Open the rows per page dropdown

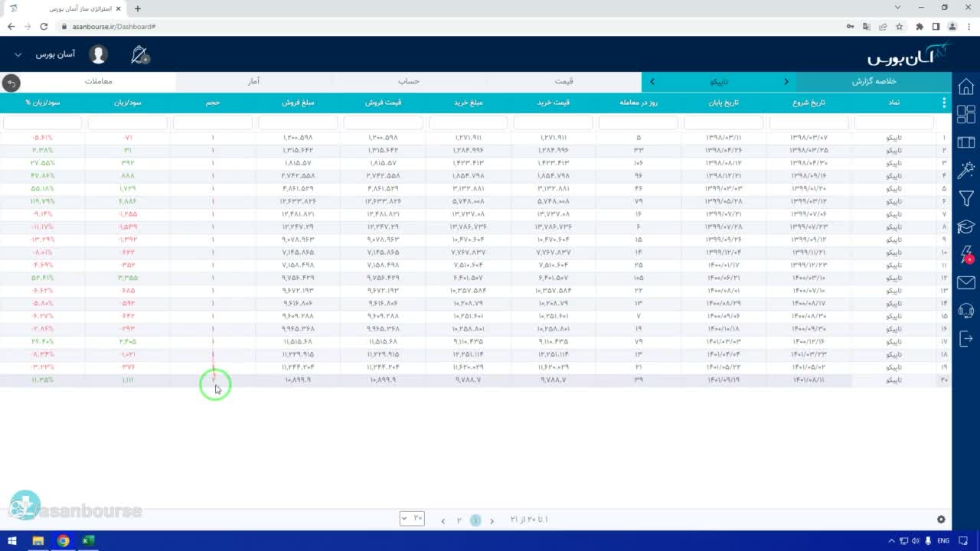pos(412,518)
